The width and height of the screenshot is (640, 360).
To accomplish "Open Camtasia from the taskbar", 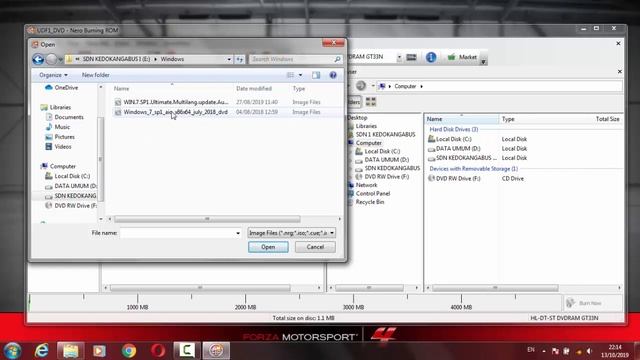I will point(187,351).
